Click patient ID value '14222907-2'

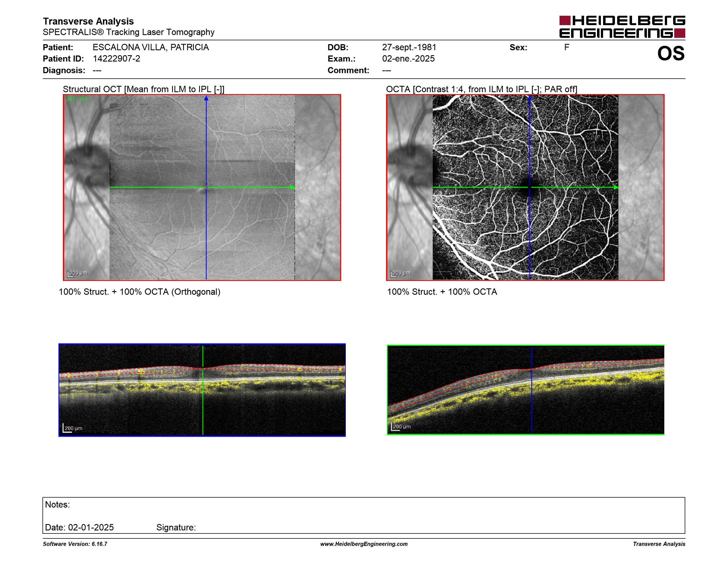(116, 58)
